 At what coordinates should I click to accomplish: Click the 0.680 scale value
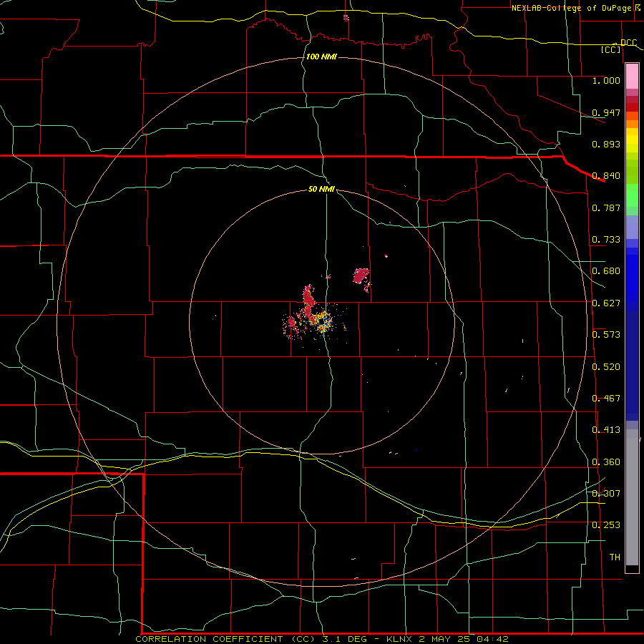pos(606,271)
